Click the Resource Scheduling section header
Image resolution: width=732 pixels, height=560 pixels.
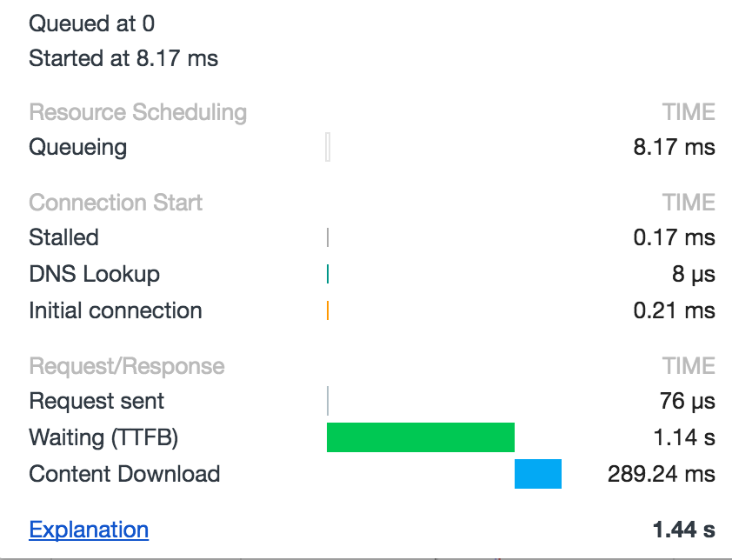[x=137, y=112]
